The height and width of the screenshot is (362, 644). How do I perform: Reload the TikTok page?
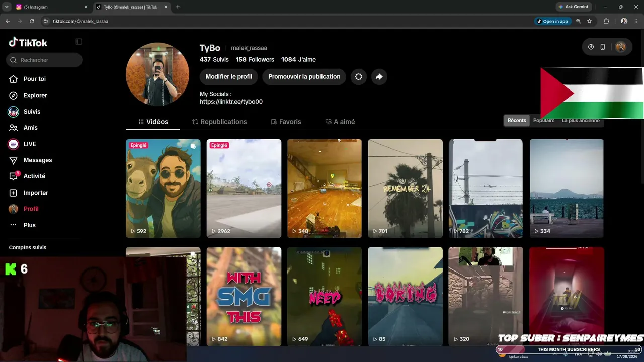click(x=32, y=21)
